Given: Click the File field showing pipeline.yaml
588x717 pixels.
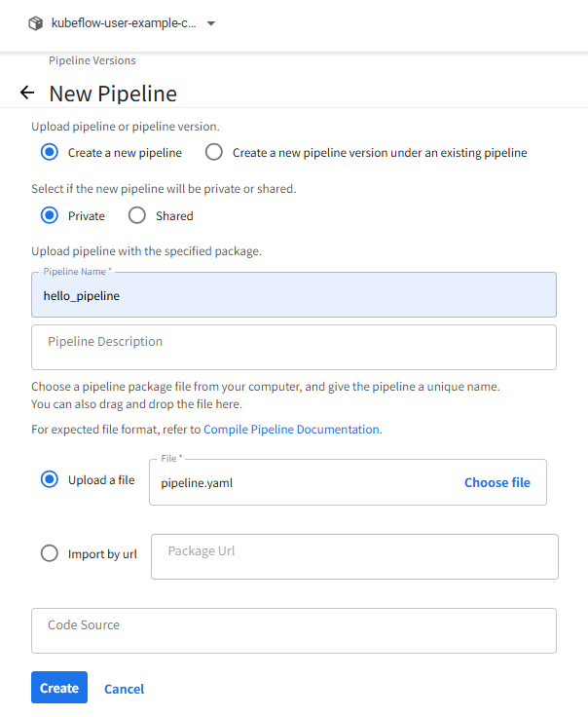Looking at the screenshot, I should pos(302,482).
